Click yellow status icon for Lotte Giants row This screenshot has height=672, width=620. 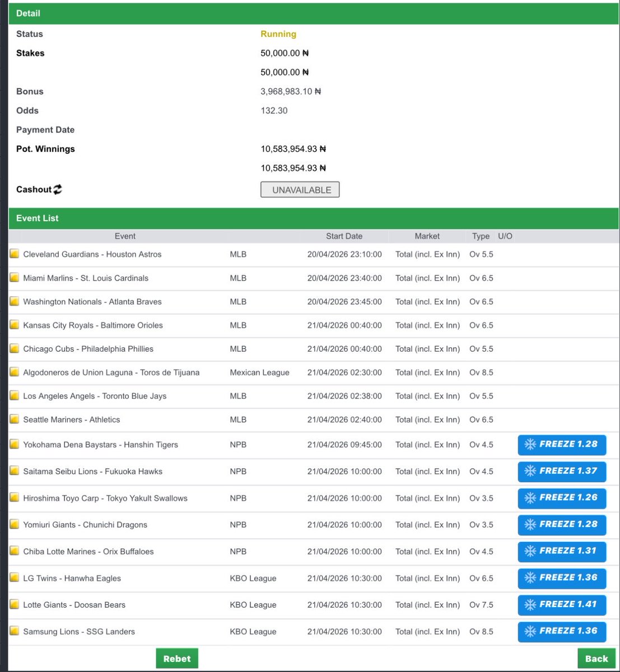15,604
